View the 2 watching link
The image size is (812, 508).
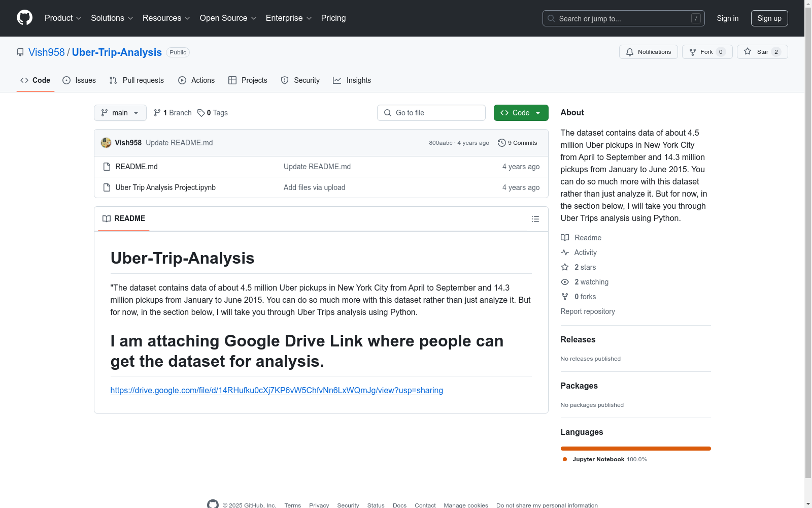585,282
